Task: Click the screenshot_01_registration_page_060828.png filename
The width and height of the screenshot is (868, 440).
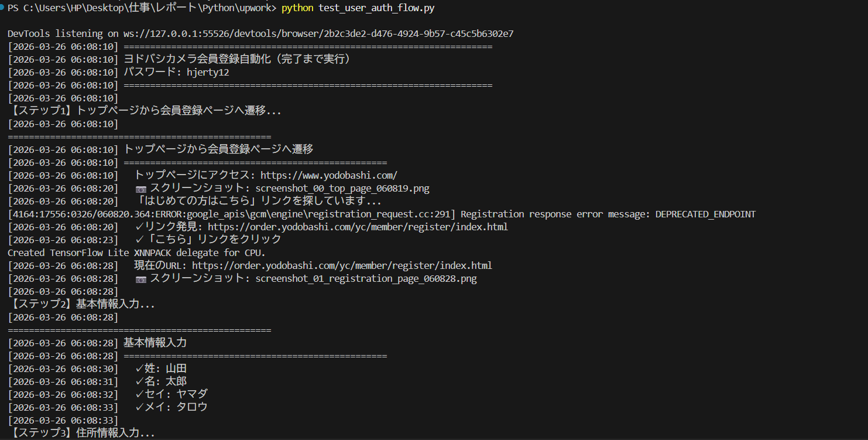Action: click(x=366, y=278)
